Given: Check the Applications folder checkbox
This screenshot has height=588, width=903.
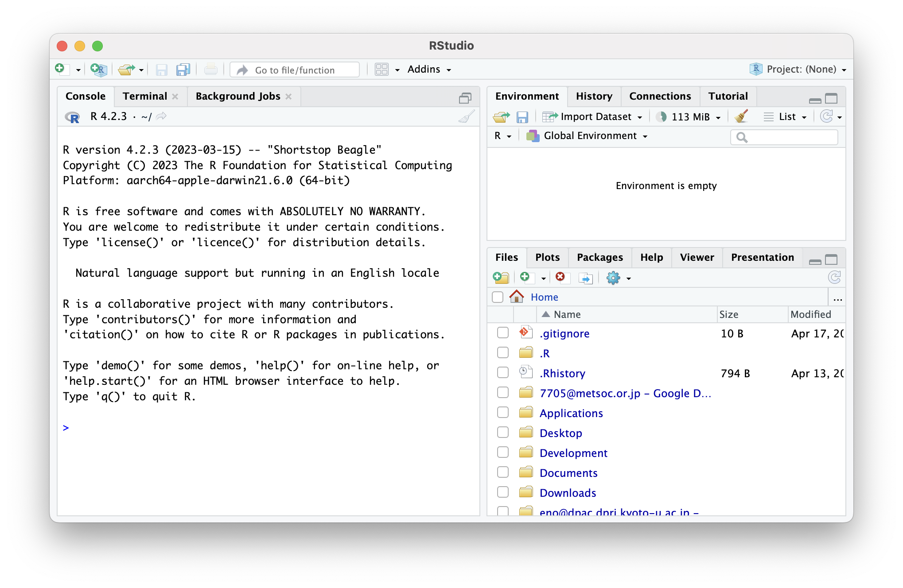Looking at the screenshot, I should pos(503,412).
